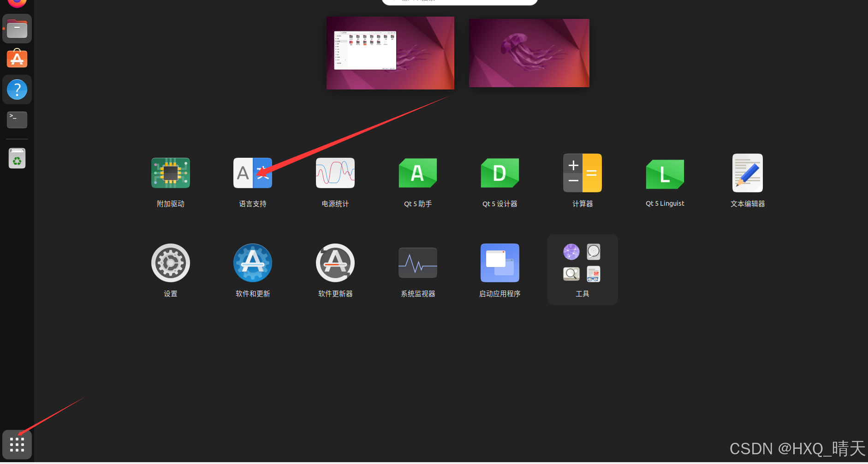The height and width of the screenshot is (464, 868).
Task: Launch the 计算器 calculator
Action: 583,173
